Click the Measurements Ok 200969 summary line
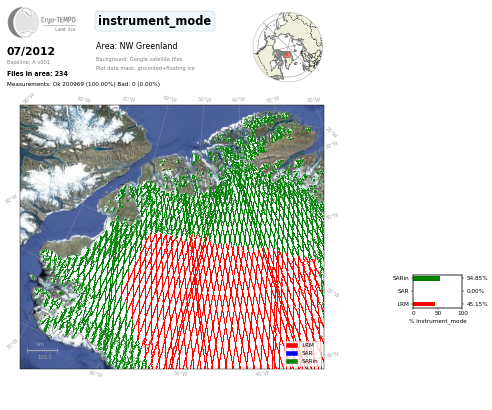 pyautogui.click(x=83, y=84)
